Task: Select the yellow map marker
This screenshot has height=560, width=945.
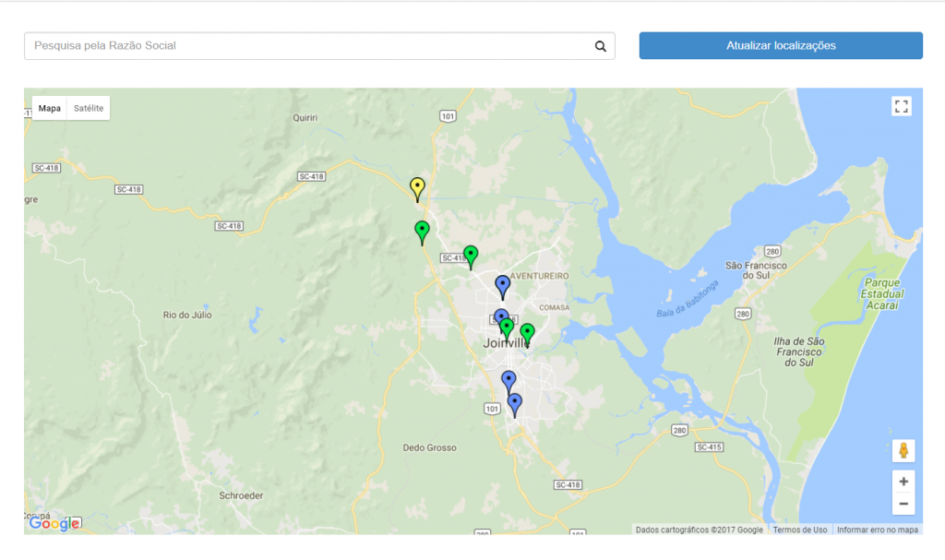Action: click(x=417, y=188)
